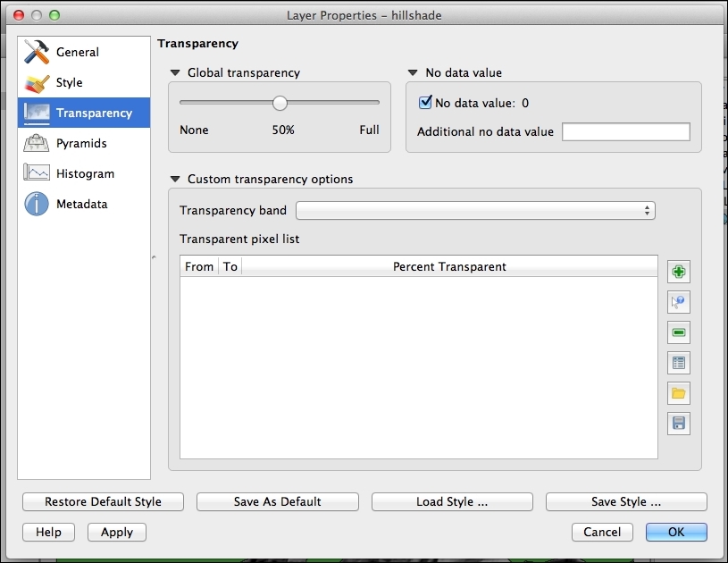Switch to the Histogram page

84,173
